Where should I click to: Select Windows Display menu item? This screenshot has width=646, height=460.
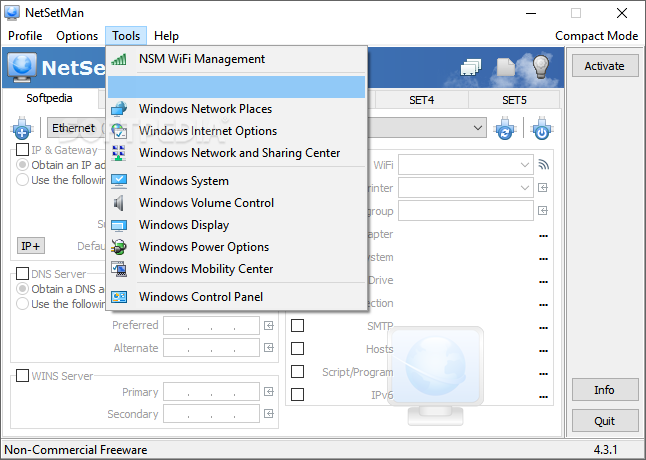pos(236,225)
